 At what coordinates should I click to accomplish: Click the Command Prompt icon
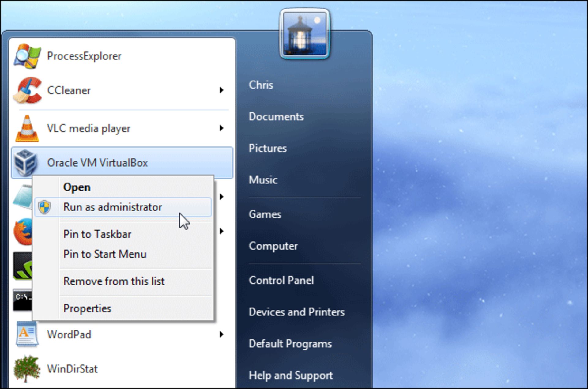(22, 300)
